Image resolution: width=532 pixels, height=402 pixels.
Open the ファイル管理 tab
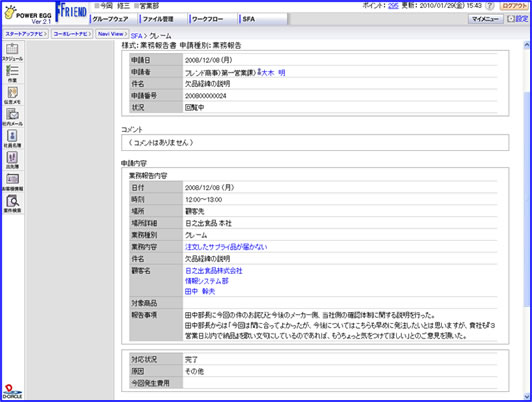click(163, 19)
